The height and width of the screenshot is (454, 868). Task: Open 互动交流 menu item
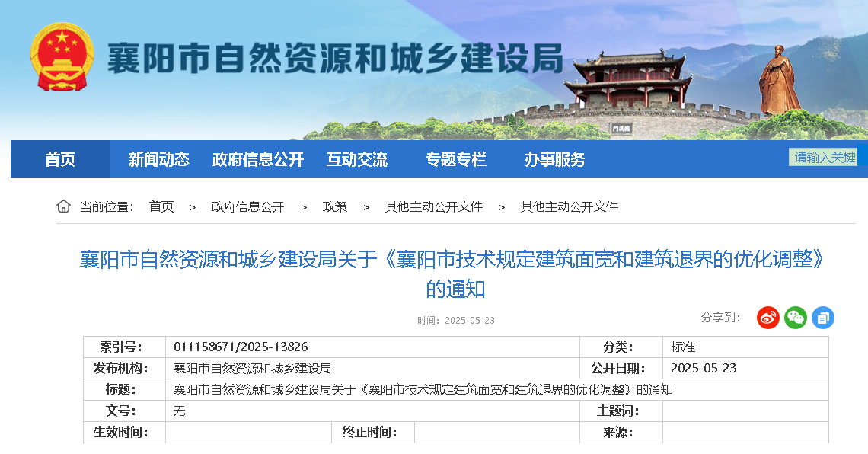click(357, 159)
